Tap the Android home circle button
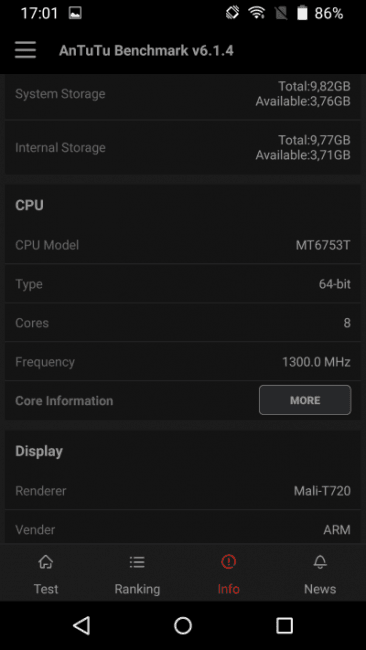The image size is (366, 650). click(x=183, y=626)
